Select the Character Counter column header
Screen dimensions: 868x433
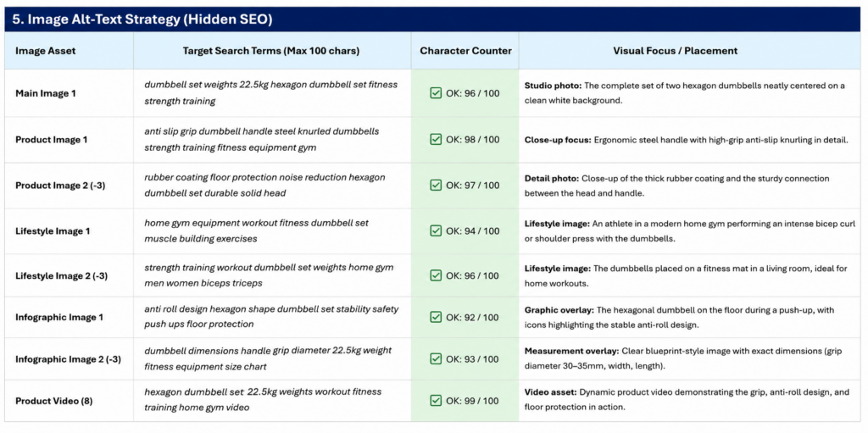point(465,50)
